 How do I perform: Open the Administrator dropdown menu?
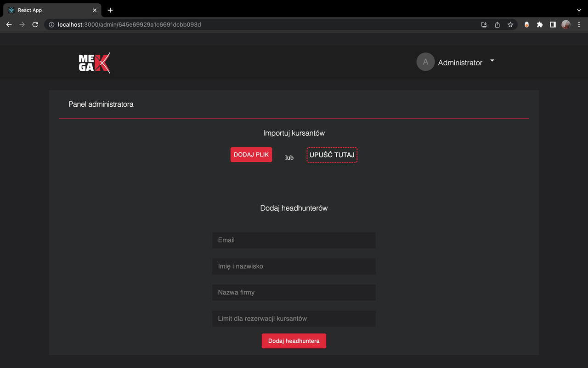click(492, 60)
